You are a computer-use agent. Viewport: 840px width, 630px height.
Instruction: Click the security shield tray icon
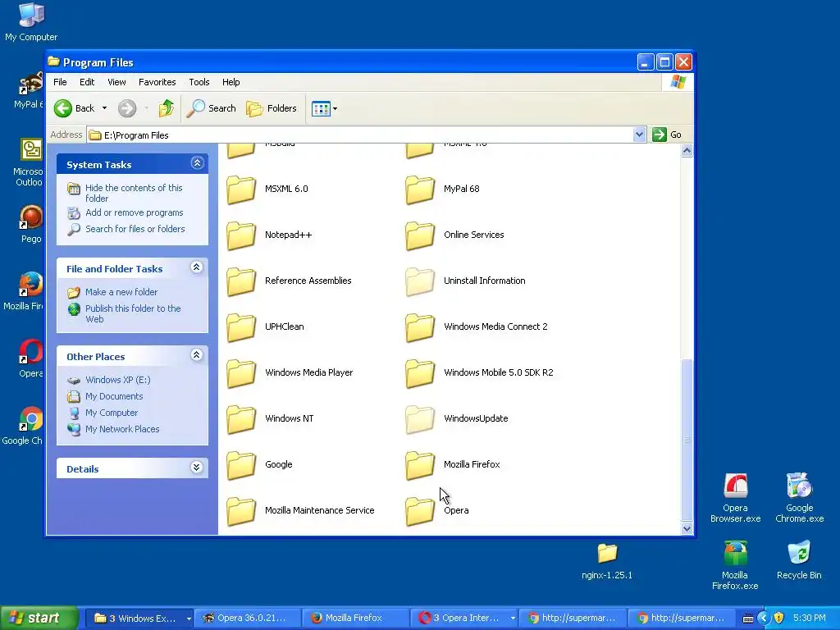tap(779, 619)
